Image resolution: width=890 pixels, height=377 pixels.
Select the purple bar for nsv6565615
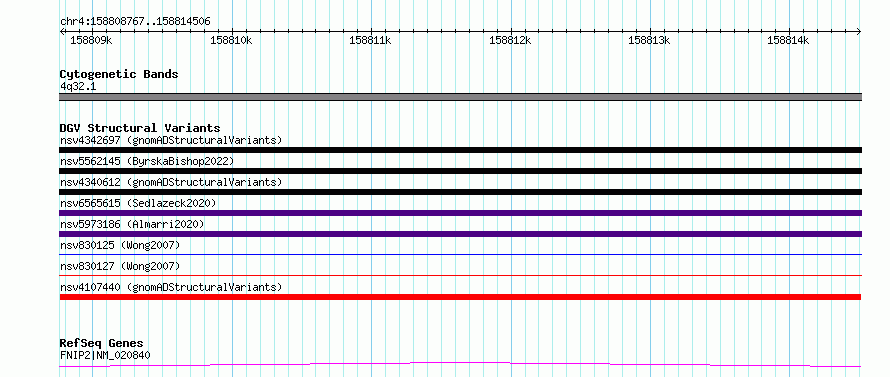[x=460, y=213]
